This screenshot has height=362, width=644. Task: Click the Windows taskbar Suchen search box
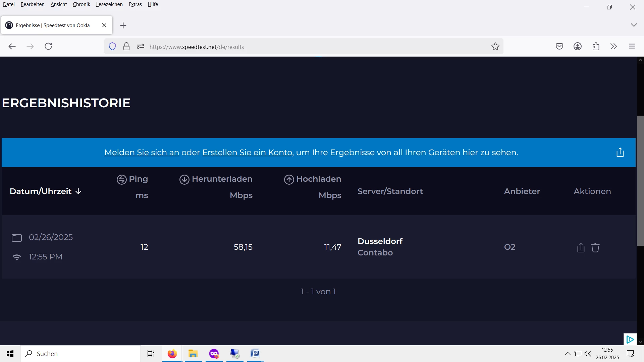coord(80,354)
